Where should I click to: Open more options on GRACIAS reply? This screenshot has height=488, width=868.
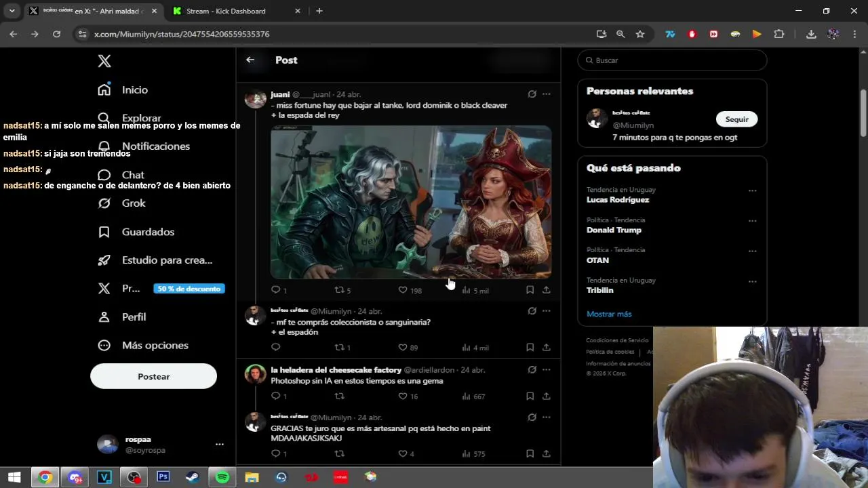tap(547, 418)
